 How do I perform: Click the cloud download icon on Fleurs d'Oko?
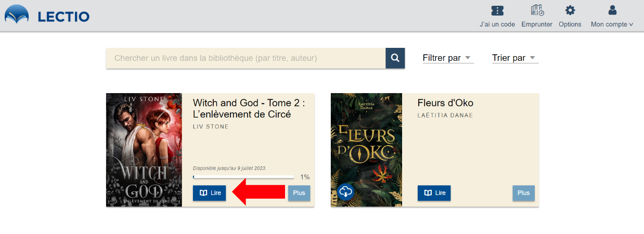point(346,192)
